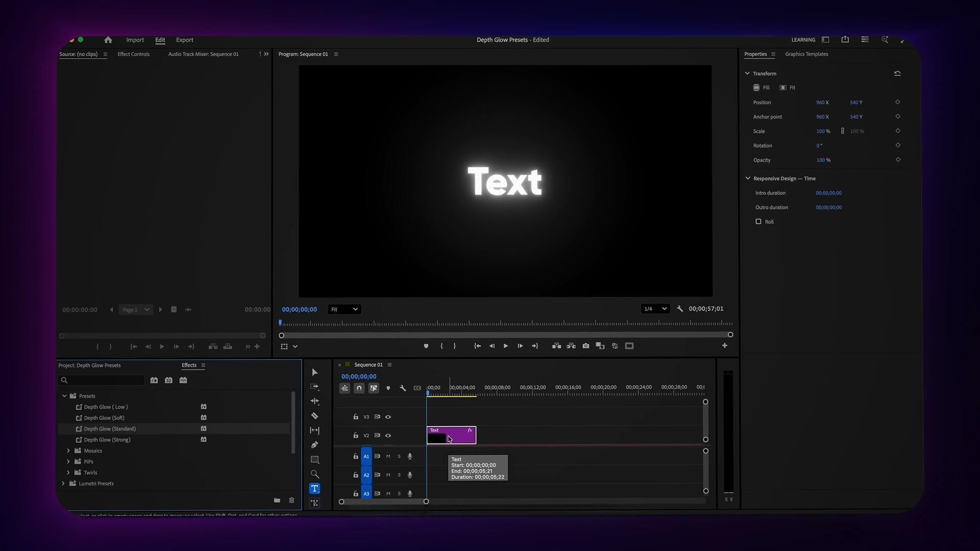980x551 pixels.
Task: Click the Selection arrow tool
Action: coord(314,372)
